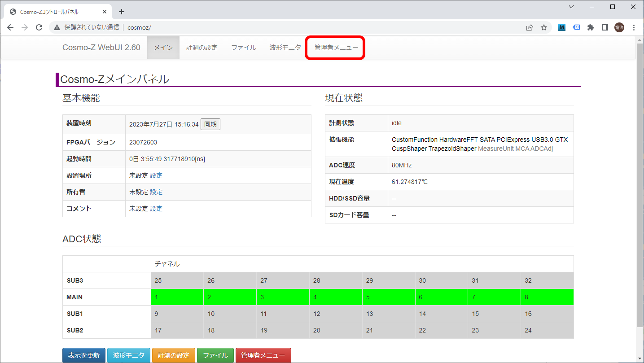The height and width of the screenshot is (363, 644).
Task: Toggle the browser side panel icon
Action: coord(605,27)
